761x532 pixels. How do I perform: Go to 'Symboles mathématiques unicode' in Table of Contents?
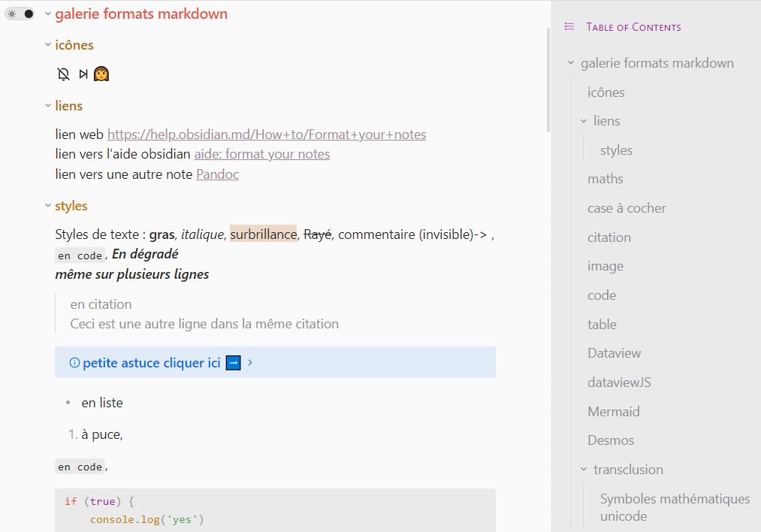(x=675, y=507)
